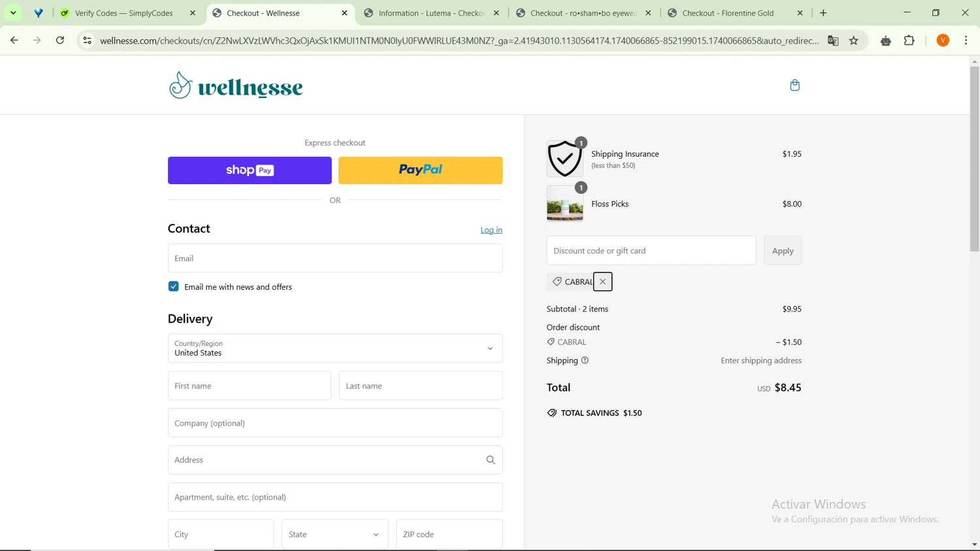Click the Email input field
Viewport: 980px width, 551px height.
click(335, 258)
